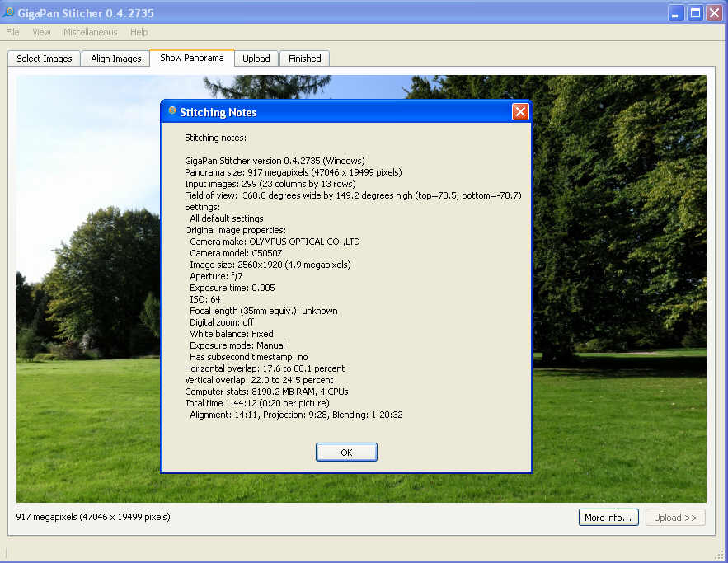Click the More info... button
Viewport: 728px width, 563px height.
608,518
